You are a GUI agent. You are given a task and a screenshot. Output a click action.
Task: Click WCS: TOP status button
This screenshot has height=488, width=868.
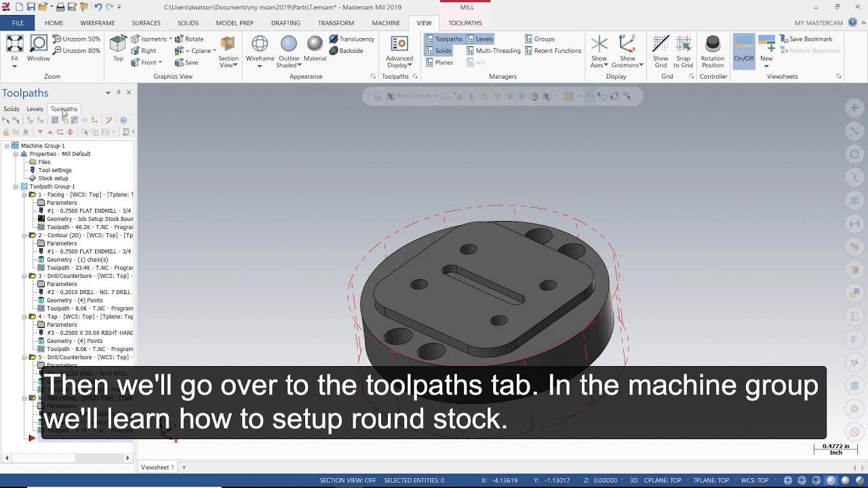[x=754, y=481]
